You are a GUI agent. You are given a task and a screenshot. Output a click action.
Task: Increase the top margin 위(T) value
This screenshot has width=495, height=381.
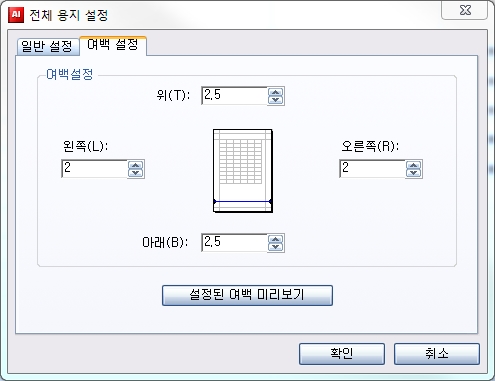(x=276, y=92)
